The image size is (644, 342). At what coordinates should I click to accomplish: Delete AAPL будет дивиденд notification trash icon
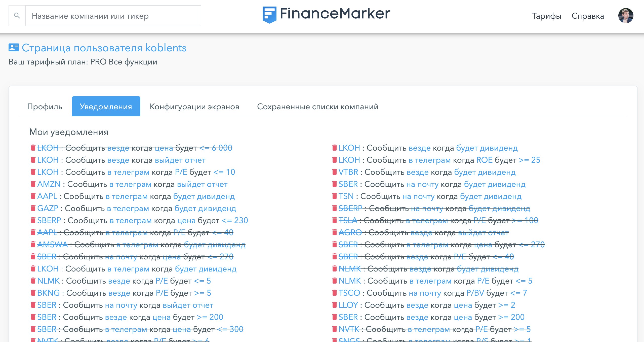click(x=33, y=196)
